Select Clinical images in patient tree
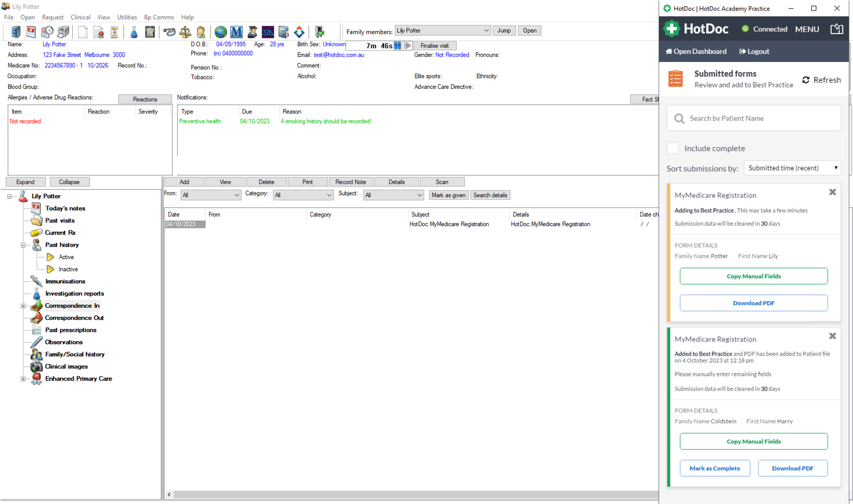This screenshot has height=504, width=853. (66, 367)
